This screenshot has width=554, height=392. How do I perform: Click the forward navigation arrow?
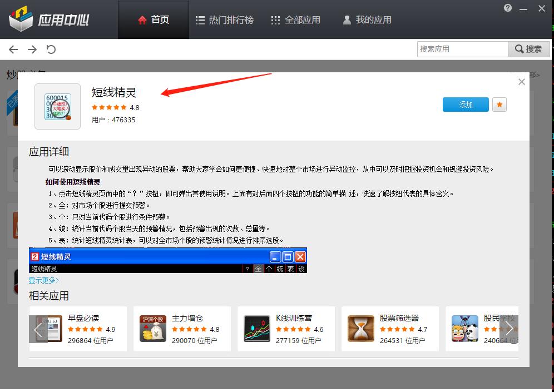click(x=32, y=49)
